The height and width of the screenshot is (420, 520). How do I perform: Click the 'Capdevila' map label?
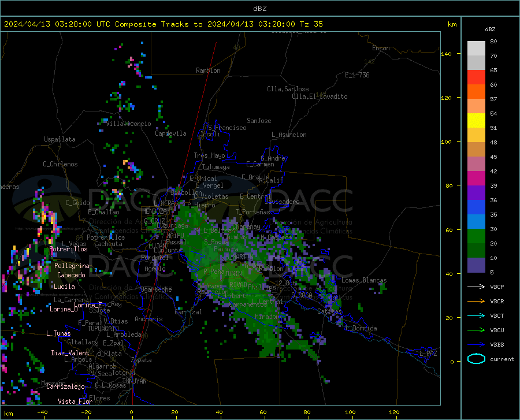[x=170, y=133]
